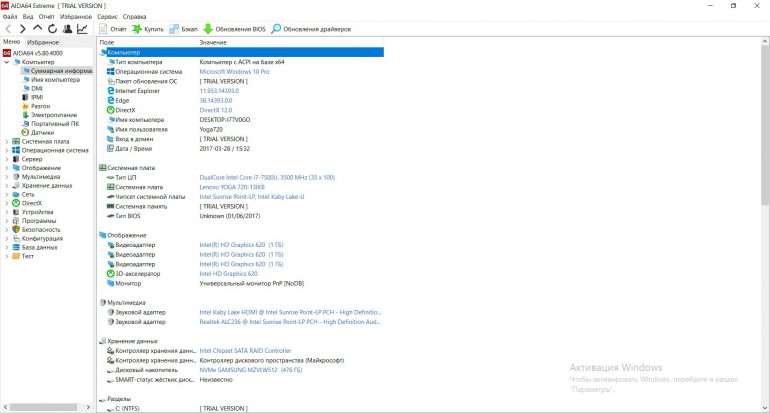Expand the Операционная система tree node
This screenshot has width=770, height=413.
6,150
